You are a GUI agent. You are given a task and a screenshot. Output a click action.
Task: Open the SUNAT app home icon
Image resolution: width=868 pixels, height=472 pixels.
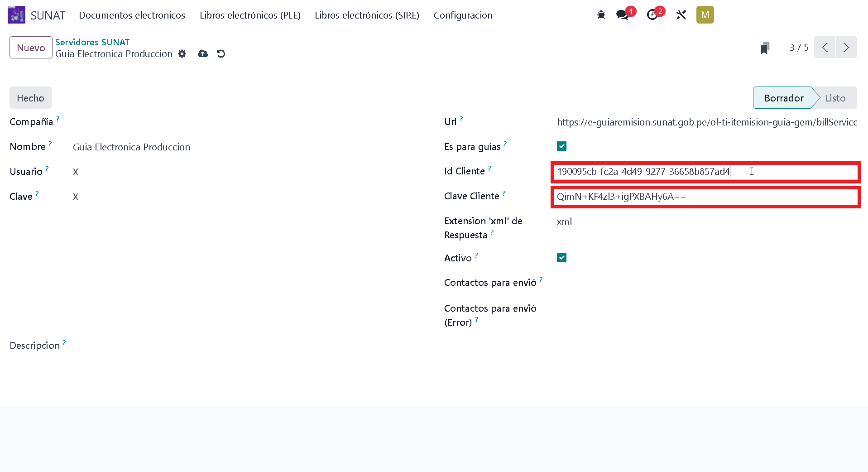pyautogui.click(x=16, y=15)
